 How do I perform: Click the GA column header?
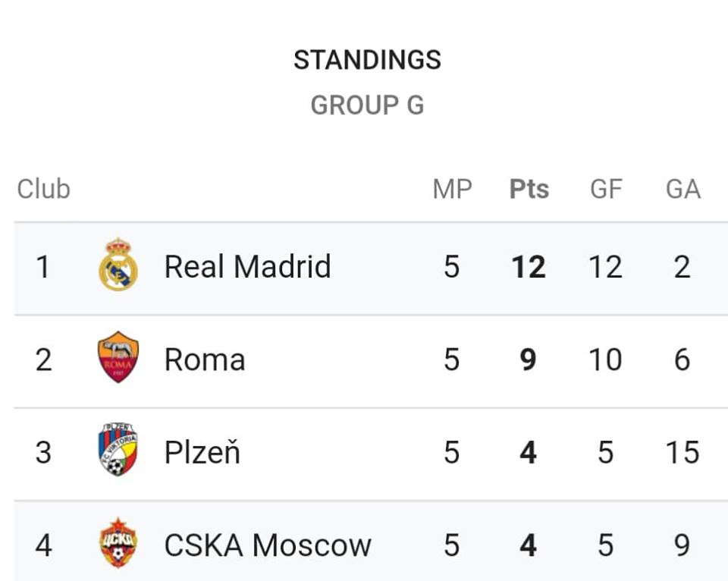tap(683, 189)
